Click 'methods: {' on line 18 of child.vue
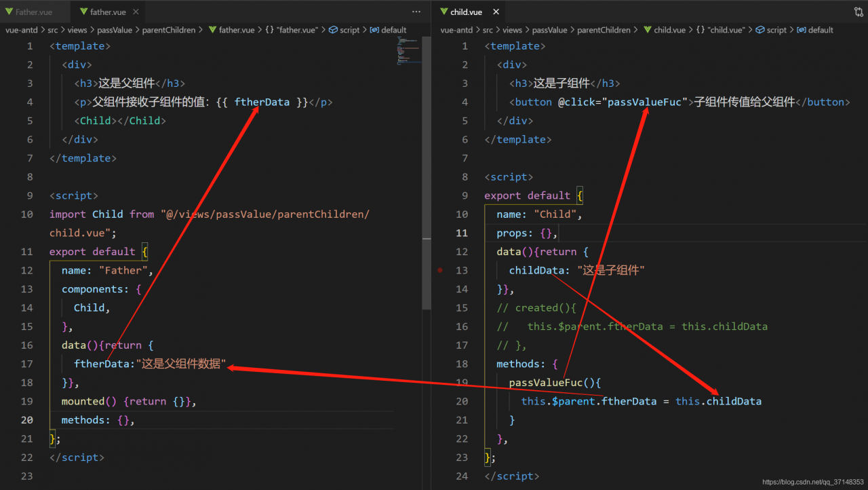Viewport: 868px width, 490px height. click(527, 364)
